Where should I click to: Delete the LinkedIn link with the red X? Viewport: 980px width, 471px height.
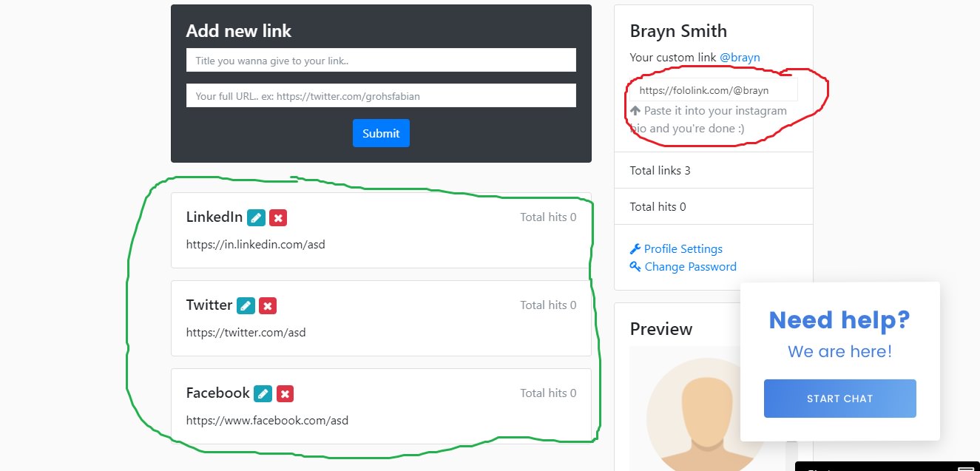click(x=278, y=217)
